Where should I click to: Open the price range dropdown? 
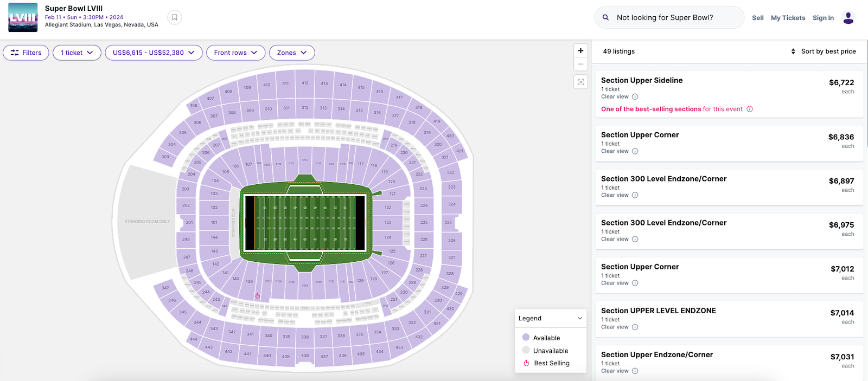tap(154, 53)
